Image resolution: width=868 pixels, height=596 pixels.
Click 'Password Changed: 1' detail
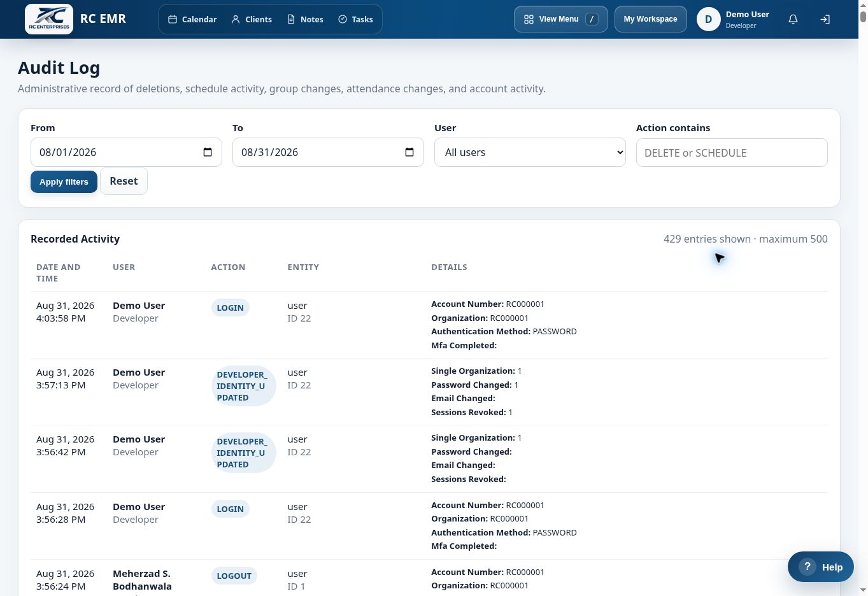[x=474, y=385]
